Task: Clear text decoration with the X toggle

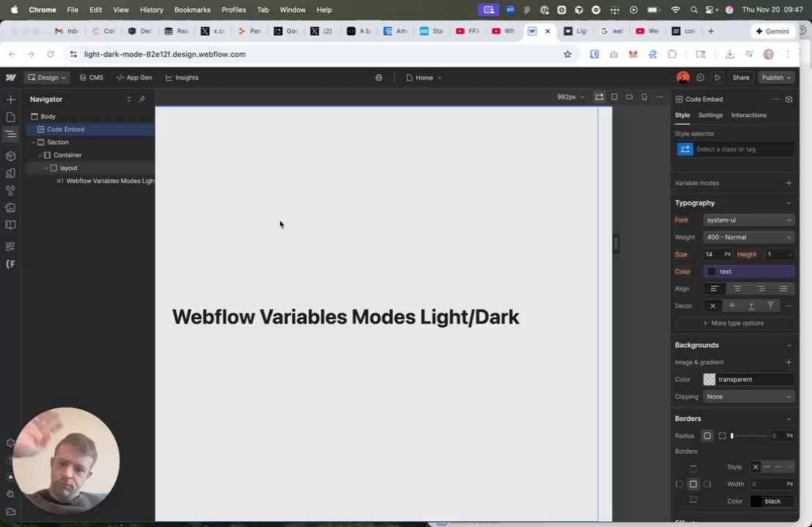Action: 713,306
